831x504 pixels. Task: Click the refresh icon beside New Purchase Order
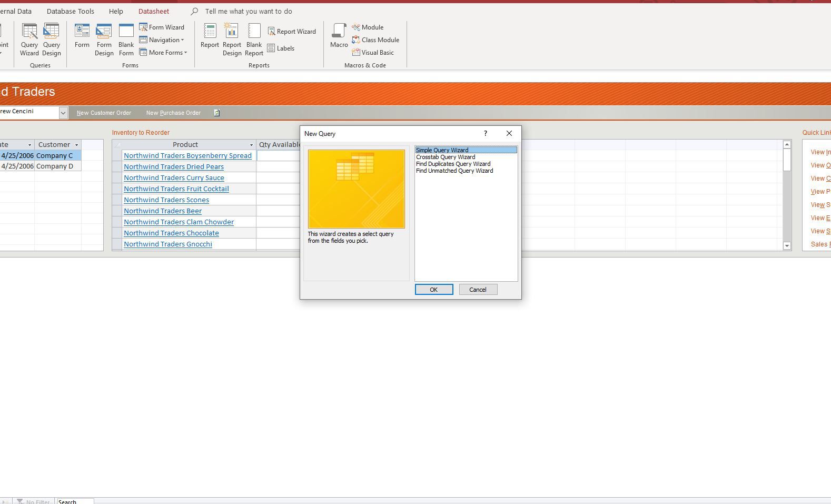[216, 113]
